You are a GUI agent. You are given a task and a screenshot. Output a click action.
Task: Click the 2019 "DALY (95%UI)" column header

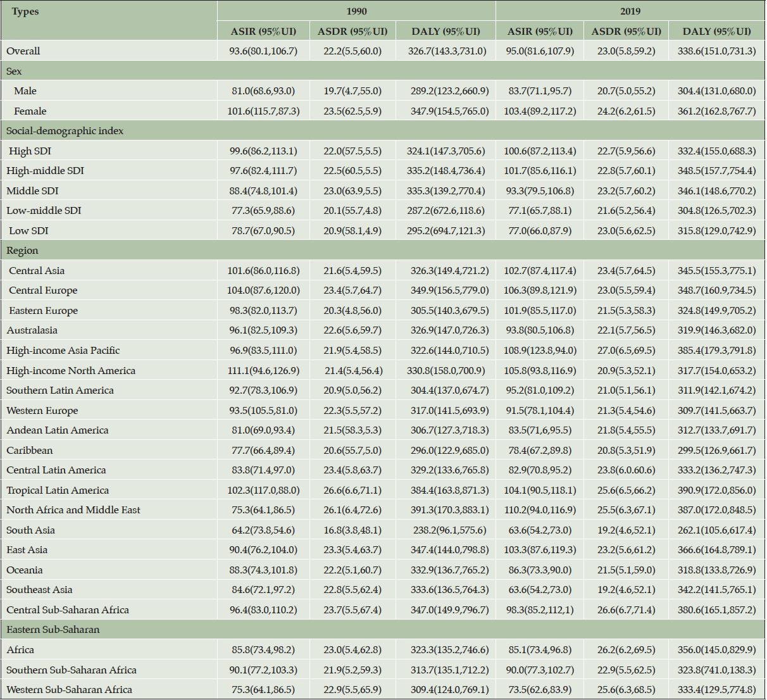(x=717, y=31)
